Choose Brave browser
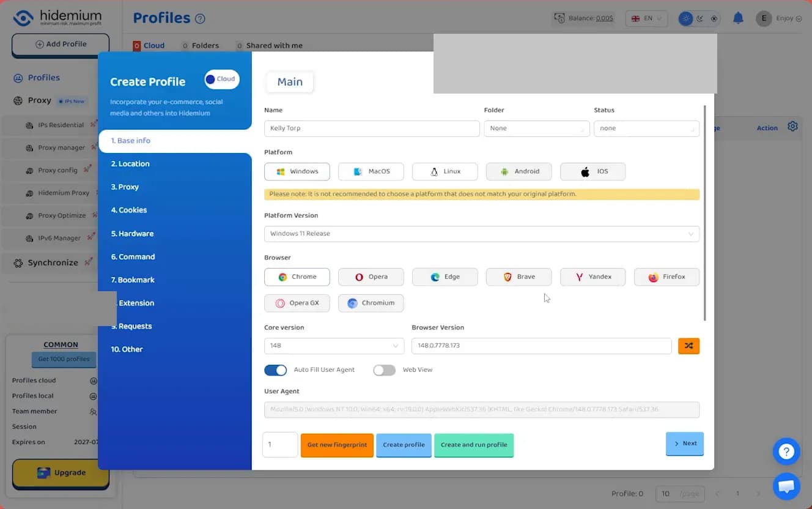This screenshot has width=812, height=509. [x=519, y=277]
